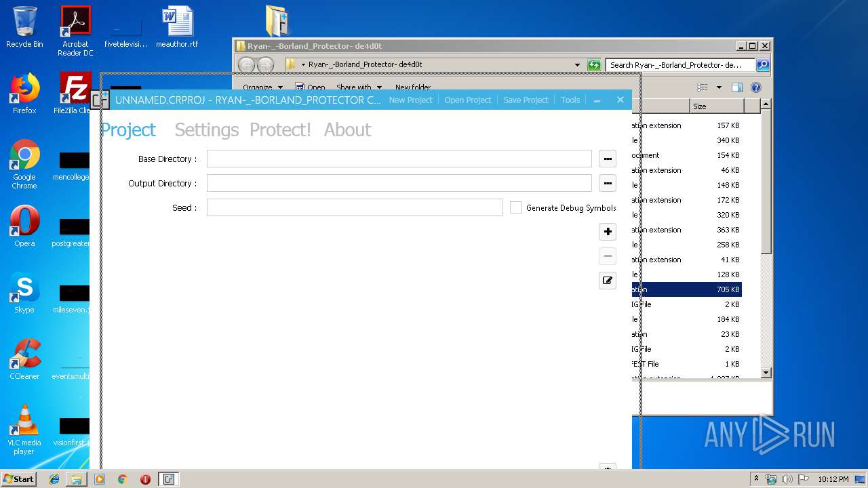Click the Seed input field

point(355,207)
